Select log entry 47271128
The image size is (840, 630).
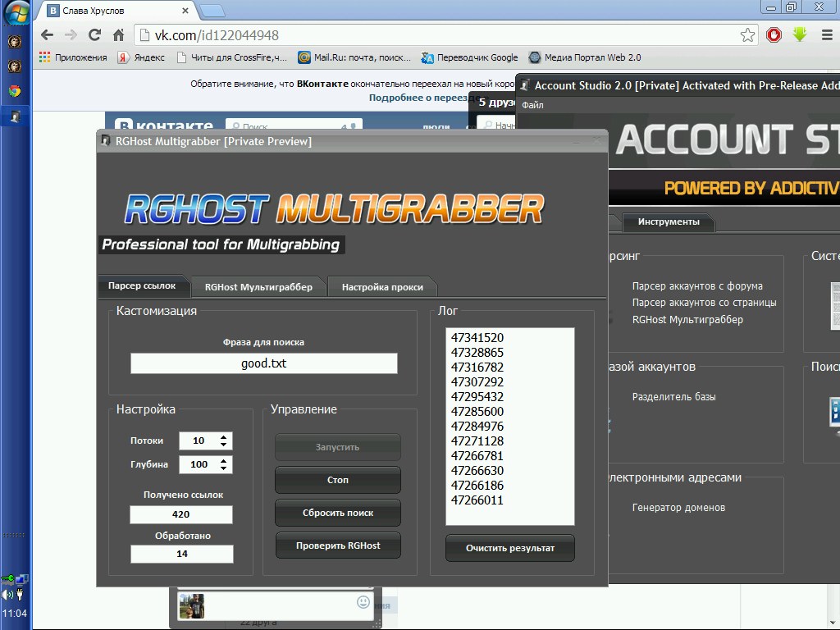tap(477, 441)
